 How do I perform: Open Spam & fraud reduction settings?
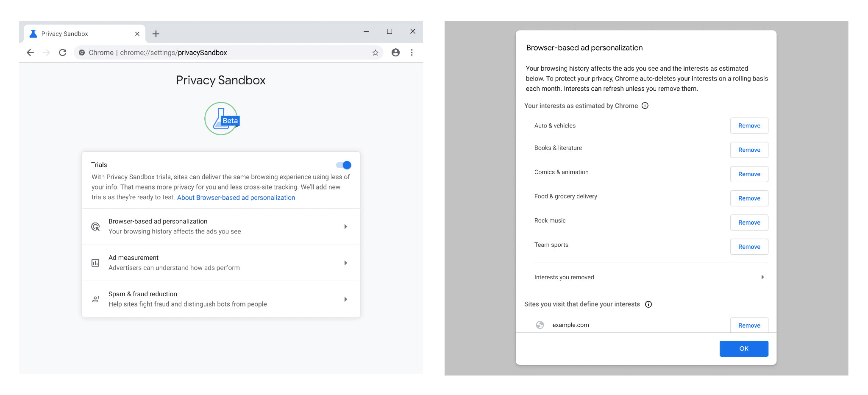pos(220,299)
